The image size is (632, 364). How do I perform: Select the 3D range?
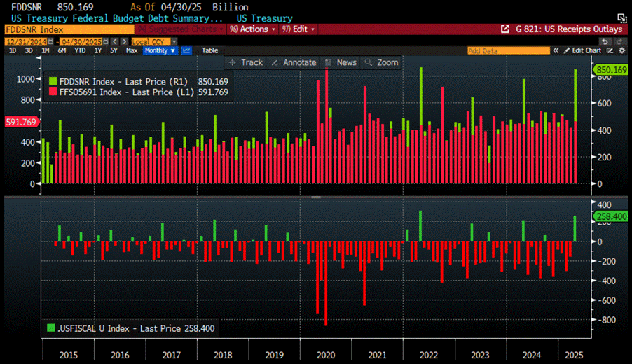coord(29,50)
